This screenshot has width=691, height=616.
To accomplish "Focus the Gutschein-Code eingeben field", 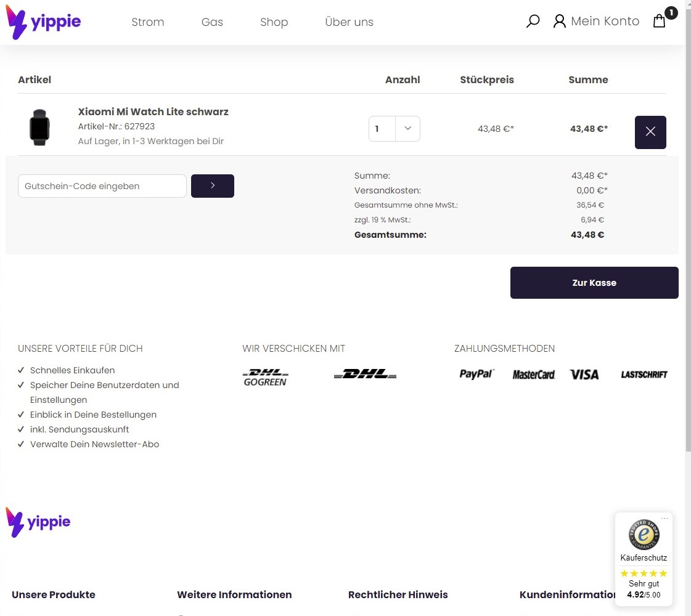I will (102, 186).
